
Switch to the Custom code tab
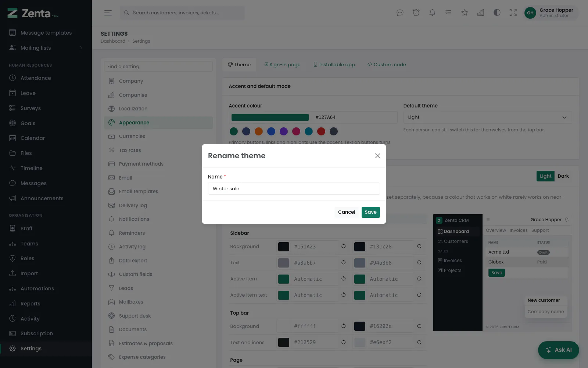click(x=387, y=65)
